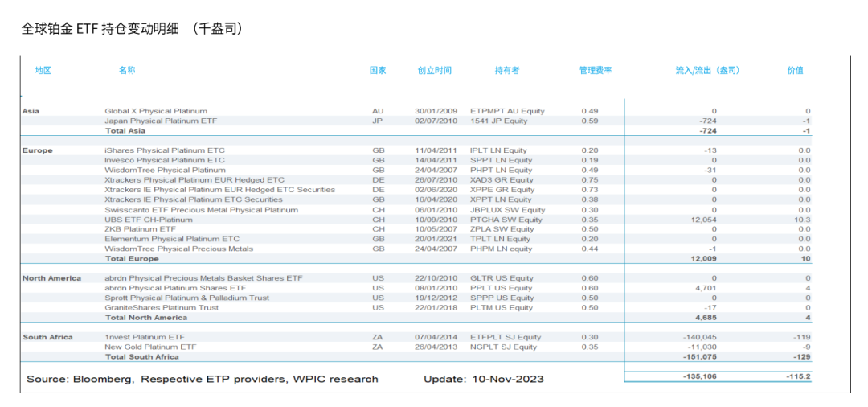Click PLTM US Equity ticker

click(502, 308)
